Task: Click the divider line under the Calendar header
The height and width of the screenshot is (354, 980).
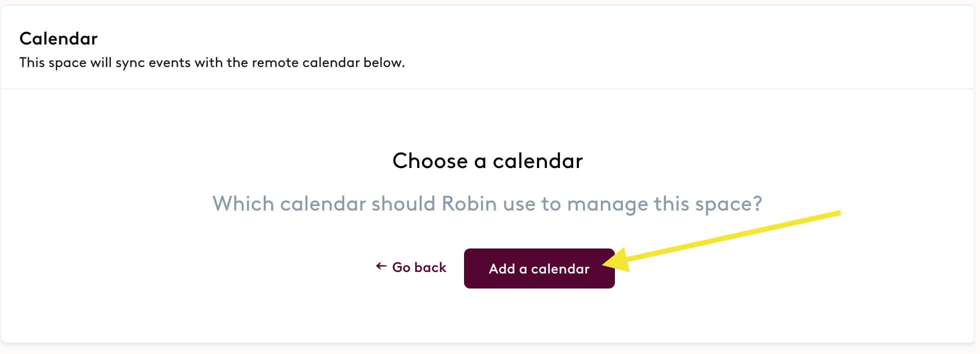Action: (488, 89)
